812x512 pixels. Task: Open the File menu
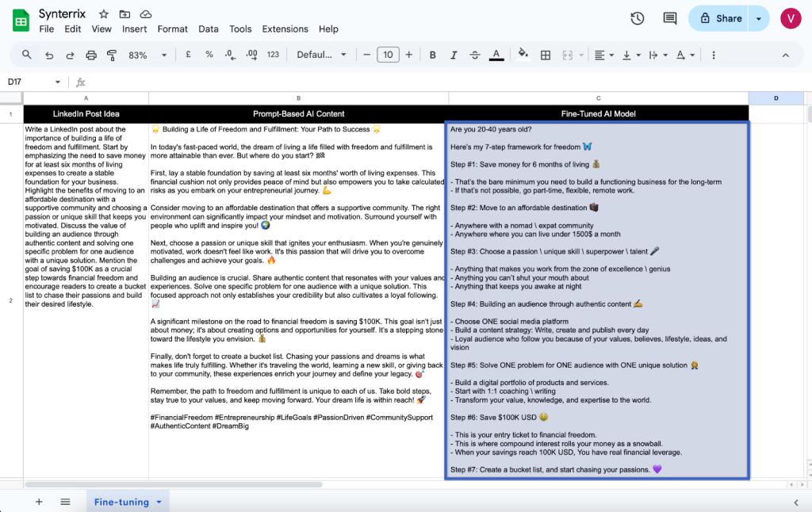pyautogui.click(x=47, y=29)
